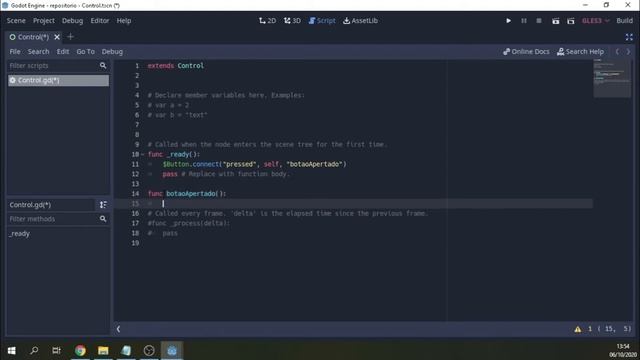Open Online Docs

(526, 51)
